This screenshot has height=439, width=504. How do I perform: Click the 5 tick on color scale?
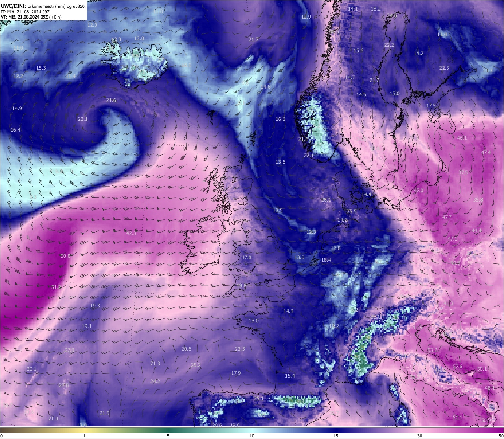click(x=168, y=436)
